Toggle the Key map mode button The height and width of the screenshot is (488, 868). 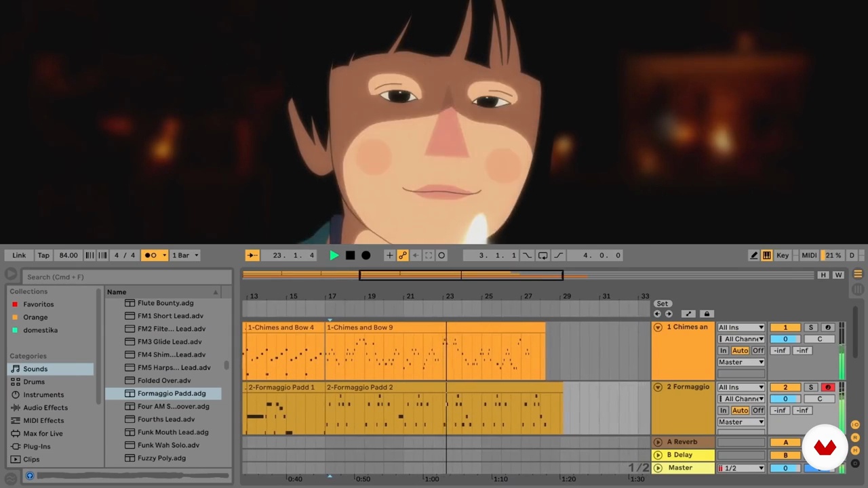pyautogui.click(x=783, y=256)
